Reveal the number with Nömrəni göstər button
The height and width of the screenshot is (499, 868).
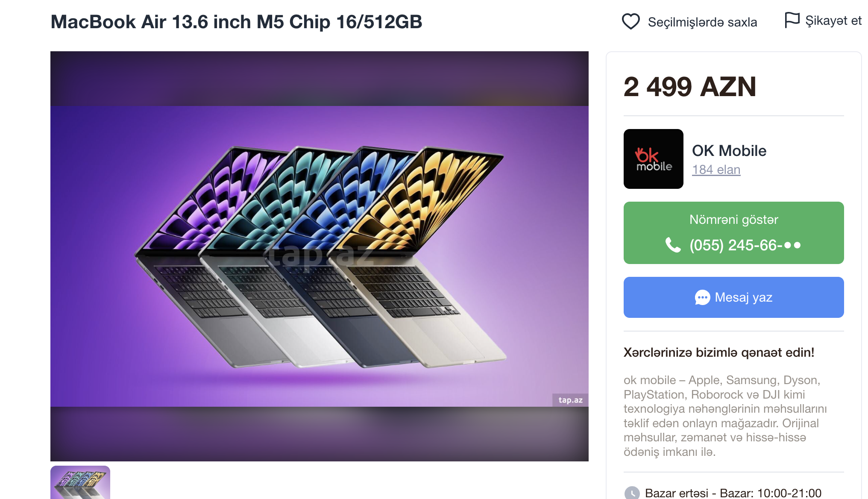pos(733,233)
